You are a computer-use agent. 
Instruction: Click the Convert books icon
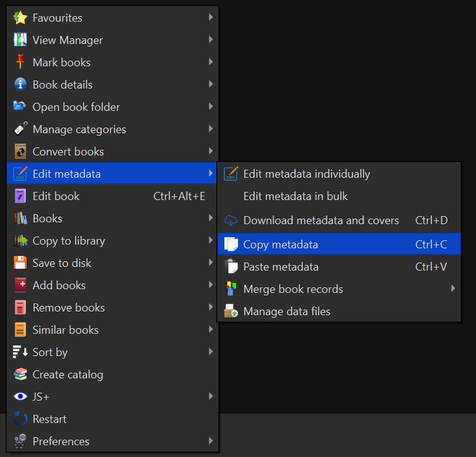[x=20, y=152]
